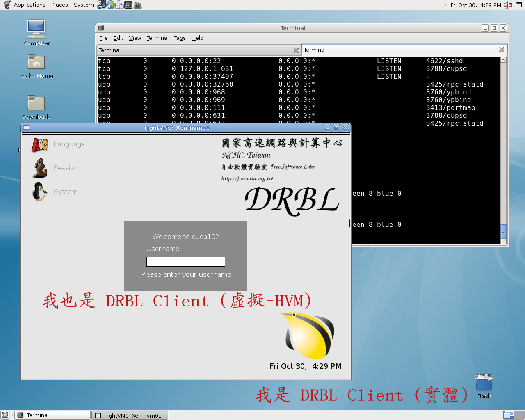Close the first Terminal tab with its X
Viewport: 525px width, 420px height.
(296, 50)
